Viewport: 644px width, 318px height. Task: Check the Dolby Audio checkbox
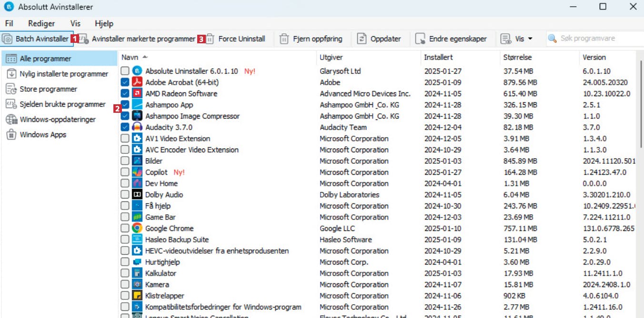pos(125,195)
